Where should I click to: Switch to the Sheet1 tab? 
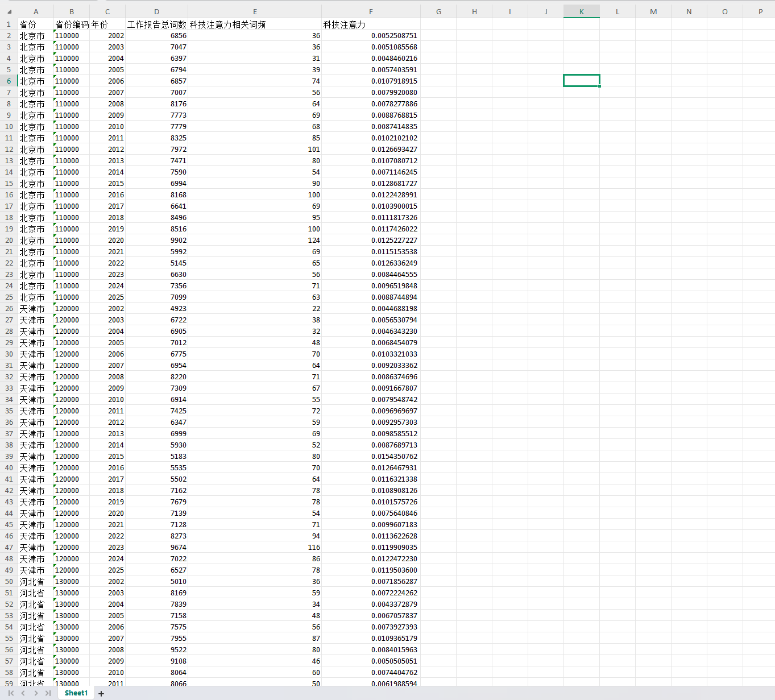coord(76,693)
